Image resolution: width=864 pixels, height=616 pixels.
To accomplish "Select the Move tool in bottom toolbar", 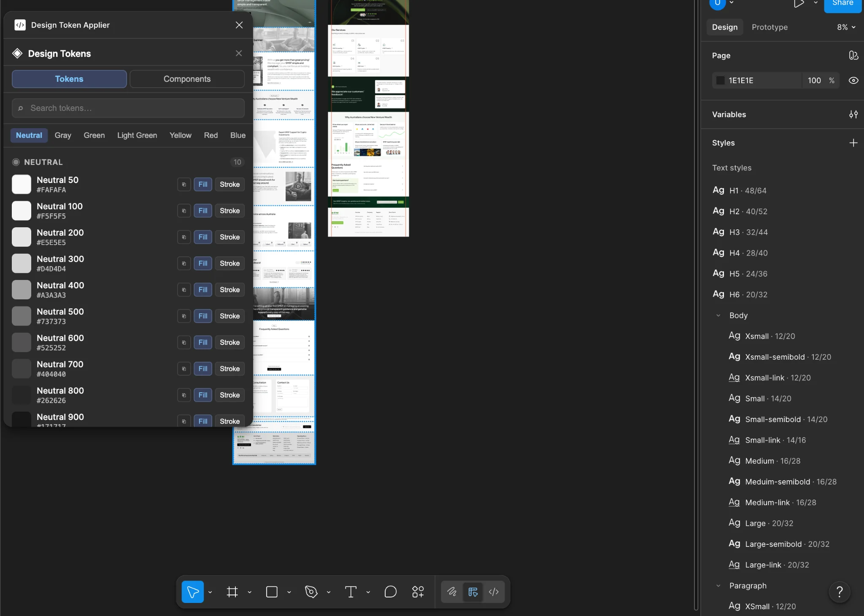I will 193,592.
